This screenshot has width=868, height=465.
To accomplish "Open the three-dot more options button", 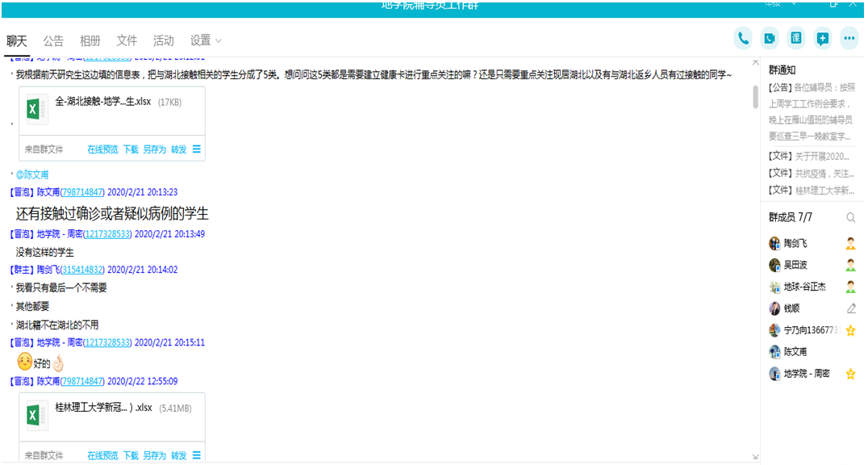I will (x=849, y=38).
